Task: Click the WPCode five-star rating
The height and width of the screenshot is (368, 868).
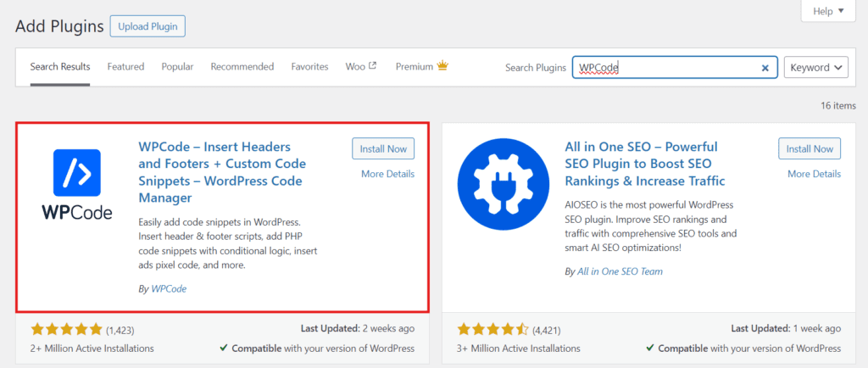Action: (x=66, y=330)
